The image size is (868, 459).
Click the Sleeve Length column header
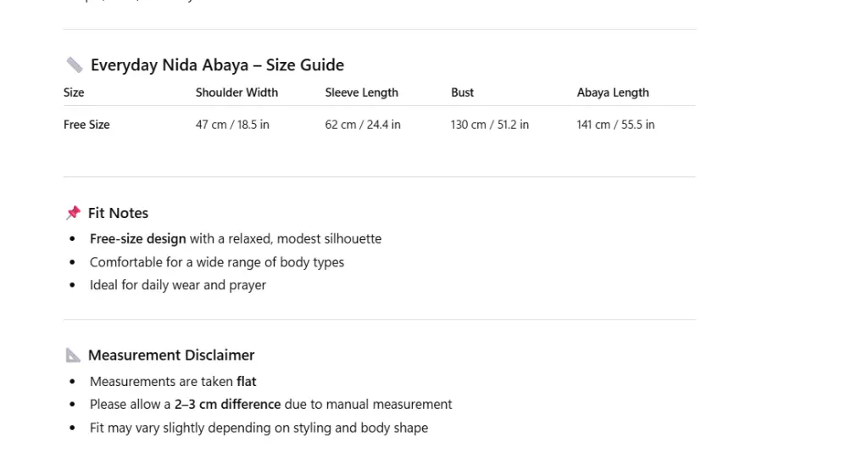(x=361, y=92)
